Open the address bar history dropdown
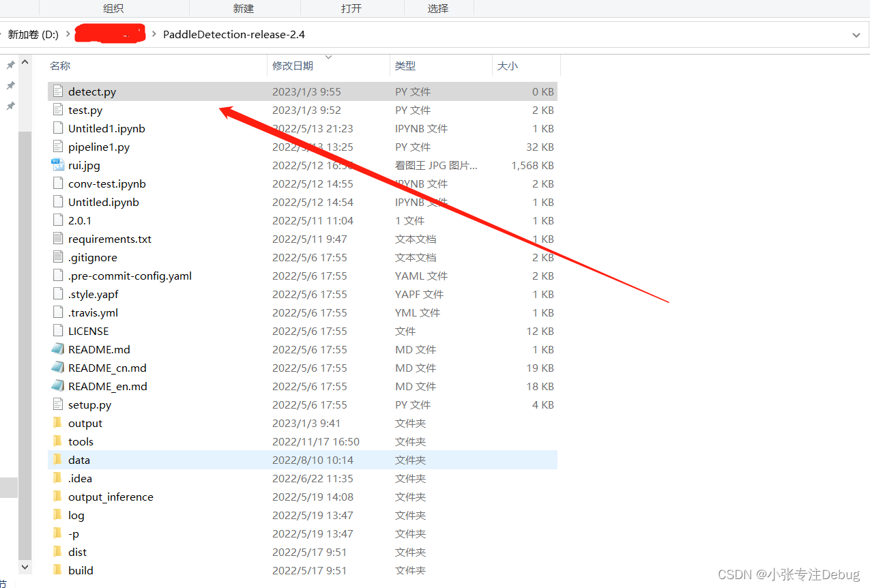The height and width of the screenshot is (588, 870). [858, 34]
